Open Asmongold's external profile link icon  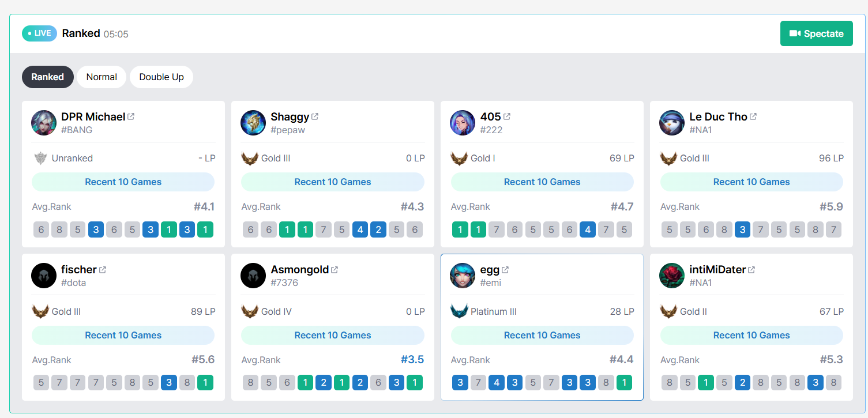click(335, 269)
